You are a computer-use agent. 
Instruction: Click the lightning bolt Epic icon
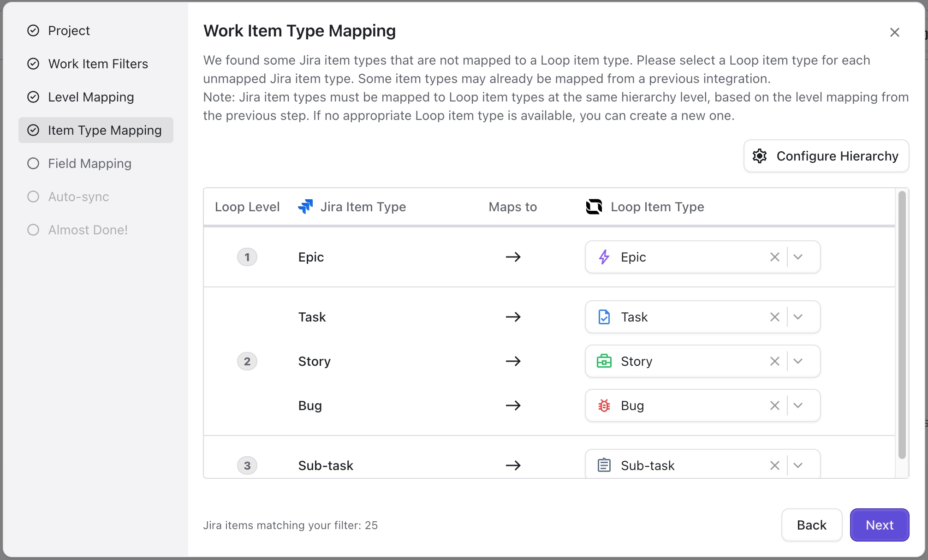(604, 257)
